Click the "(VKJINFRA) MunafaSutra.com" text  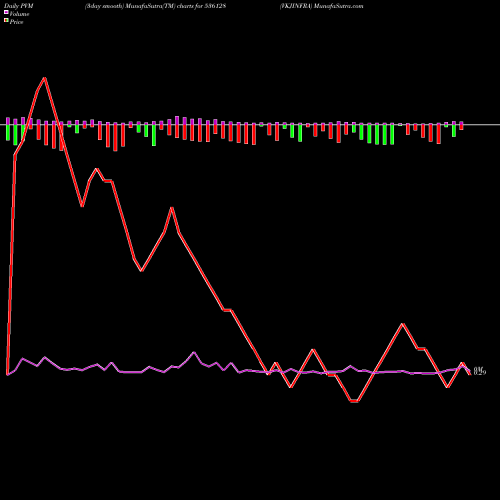[321, 6]
